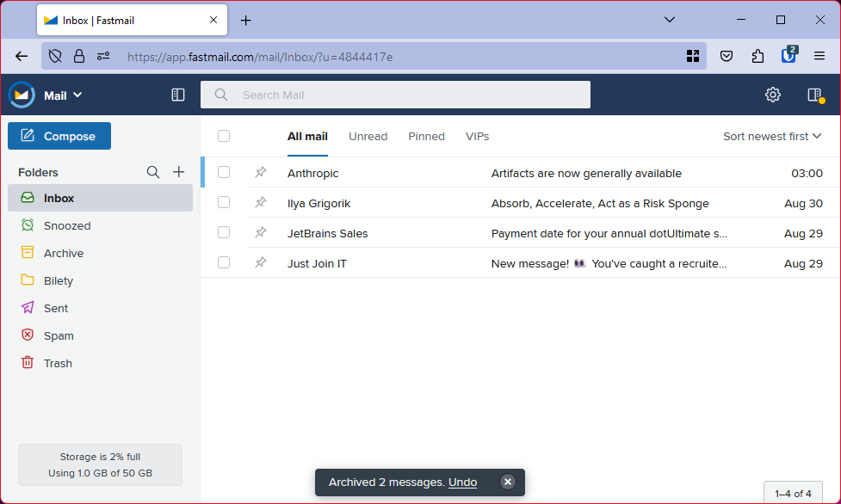Pin the JetBrains Sales message
Viewport: 841px width, 504px height.
tap(261, 232)
